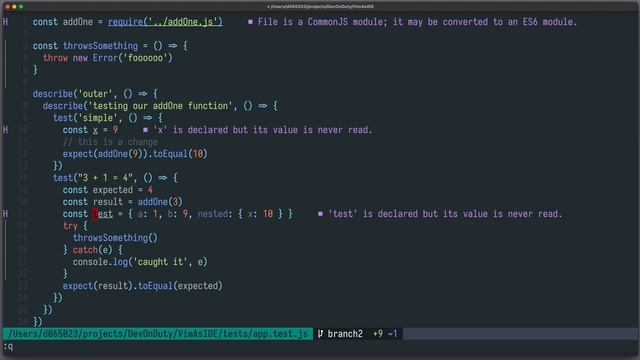Click 'throw new Error' statement

click(x=108, y=58)
